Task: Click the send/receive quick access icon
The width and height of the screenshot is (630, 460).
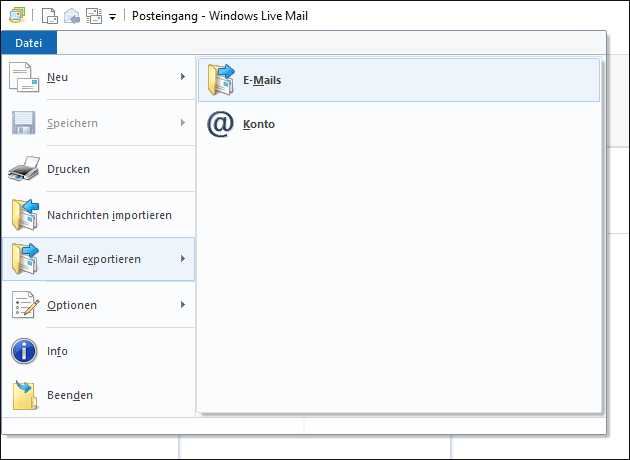Action: [x=94, y=16]
